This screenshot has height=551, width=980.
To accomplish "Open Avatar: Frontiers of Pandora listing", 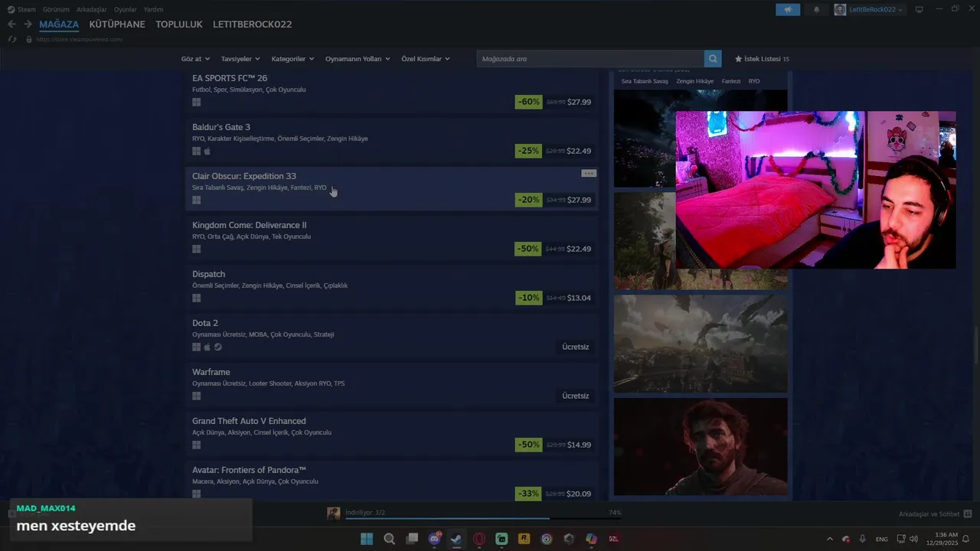I will tap(391, 482).
